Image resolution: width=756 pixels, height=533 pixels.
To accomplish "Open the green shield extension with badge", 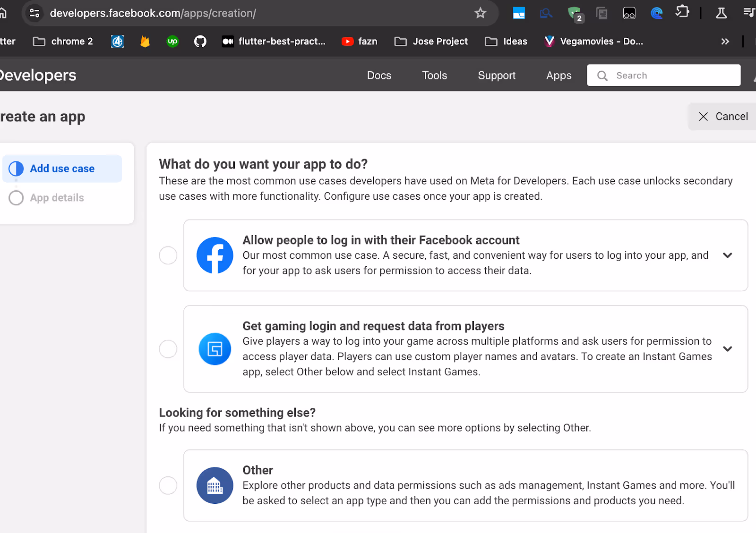I will pos(575,14).
